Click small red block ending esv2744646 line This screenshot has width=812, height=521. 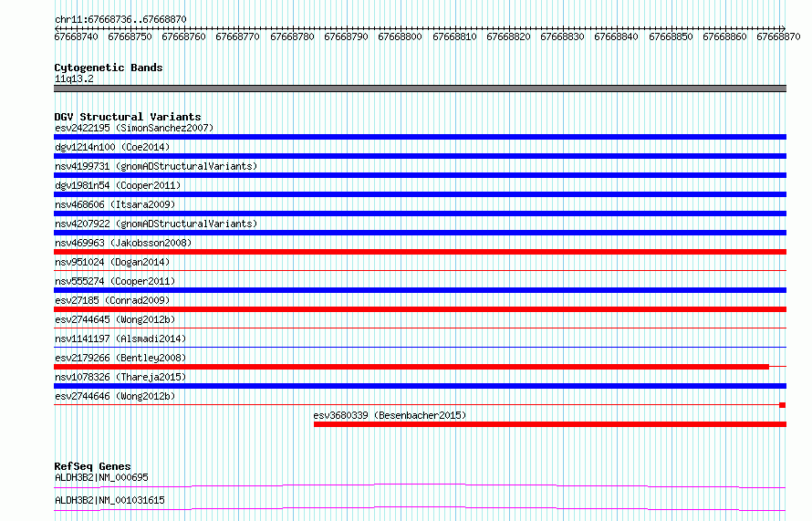[783, 405]
